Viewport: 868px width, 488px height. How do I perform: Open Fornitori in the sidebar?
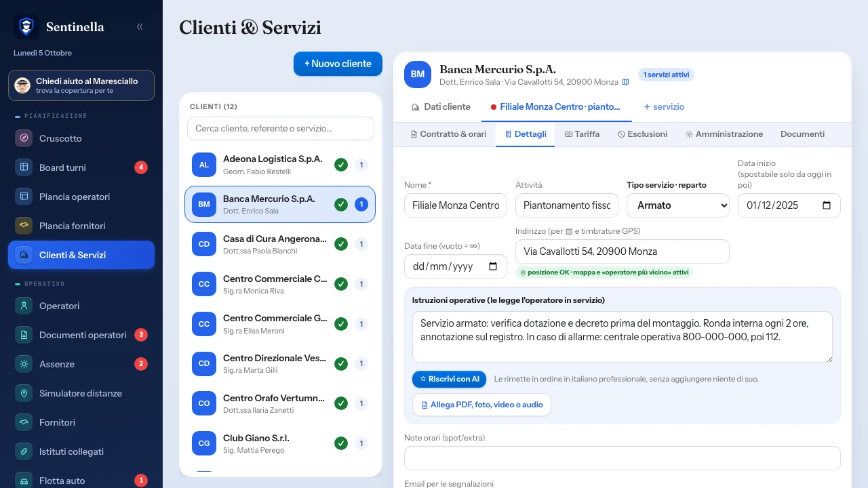pyautogui.click(x=81, y=422)
